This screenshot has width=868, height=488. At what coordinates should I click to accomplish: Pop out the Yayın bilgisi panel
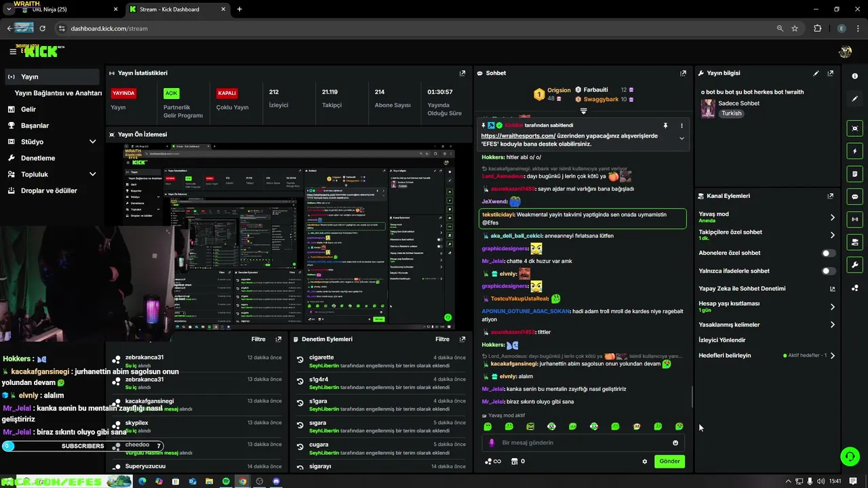830,73
